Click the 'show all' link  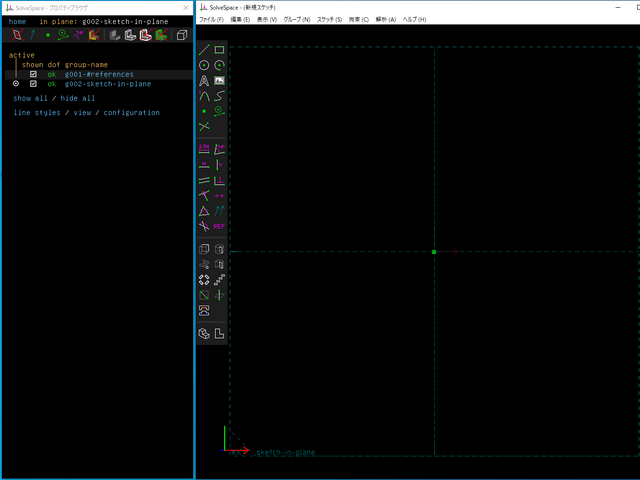[x=30, y=99]
